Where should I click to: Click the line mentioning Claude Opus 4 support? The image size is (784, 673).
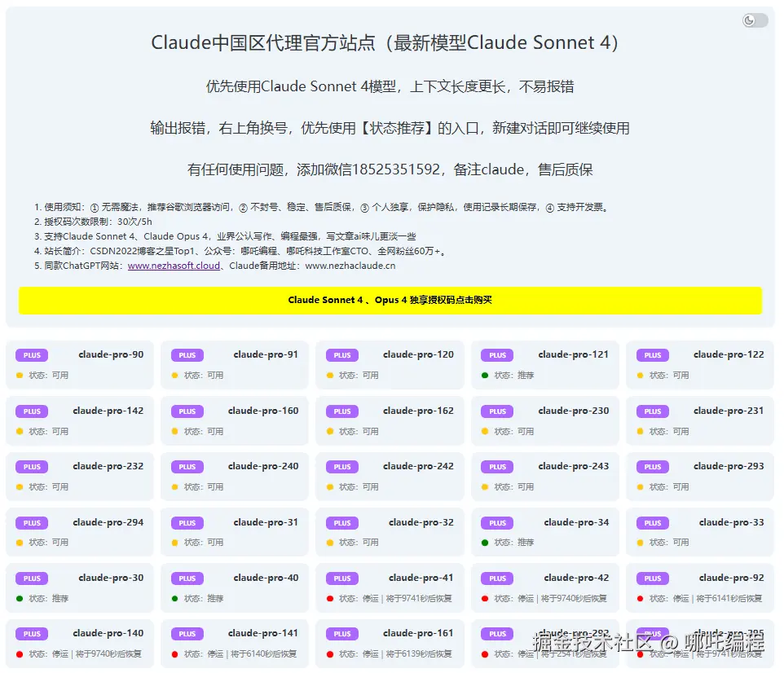coord(225,236)
